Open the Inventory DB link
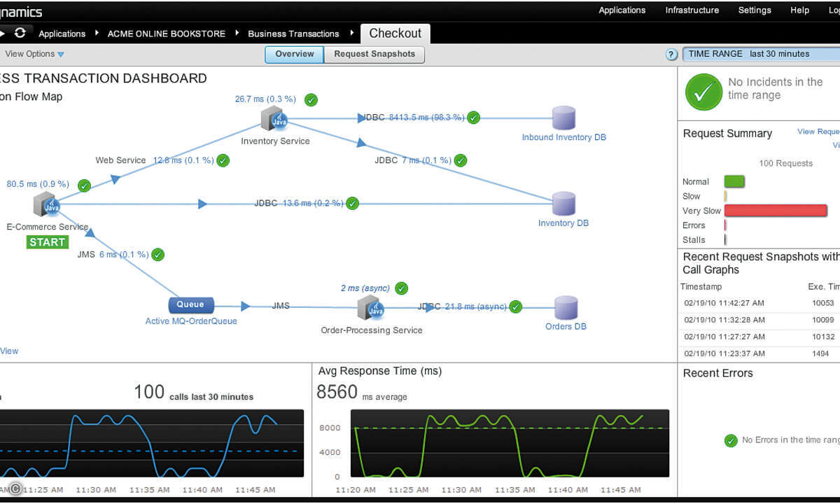This screenshot has width=840, height=504. [563, 223]
